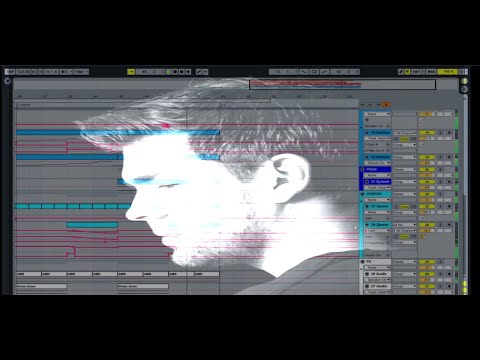The height and width of the screenshot is (360, 480).
Task: Click the time signature field
Action: 52,72
